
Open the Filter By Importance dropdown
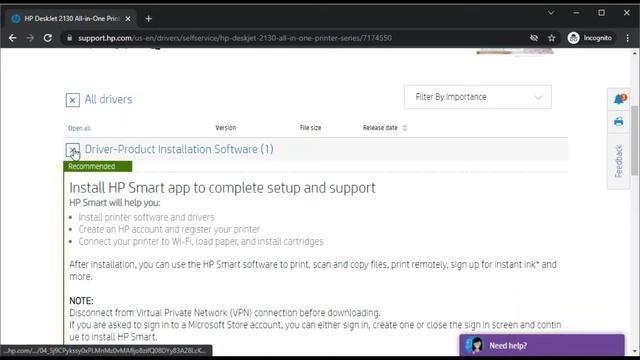click(478, 97)
